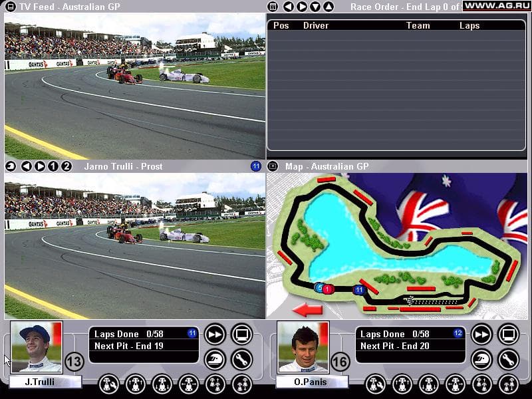Click blue 11 badge in Trulli's laps panel

[192, 333]
